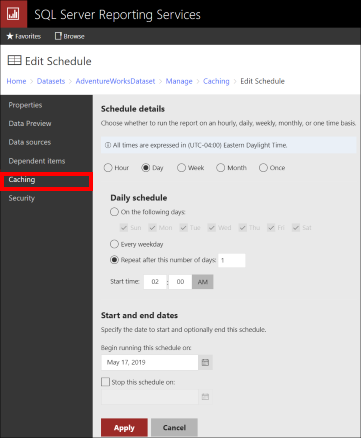Open the Manage breadcrumb link
The height and width of the screenshot is (438, 361).
coord(179,81)
